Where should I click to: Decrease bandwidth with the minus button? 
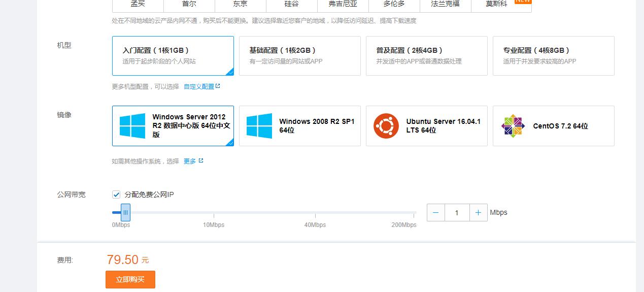click(x=436, y=213)
